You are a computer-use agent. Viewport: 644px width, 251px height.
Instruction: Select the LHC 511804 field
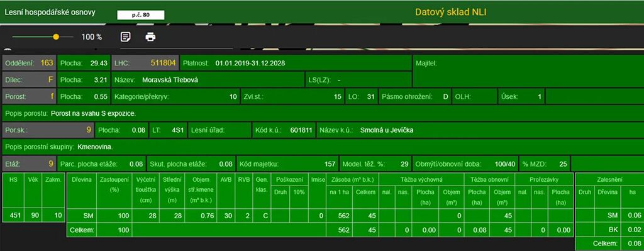pyautogui.click(x=145, y=64)
